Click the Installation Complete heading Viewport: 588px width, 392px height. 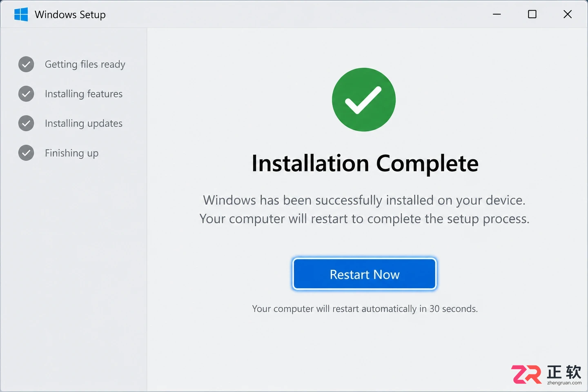tap(365, 163)
